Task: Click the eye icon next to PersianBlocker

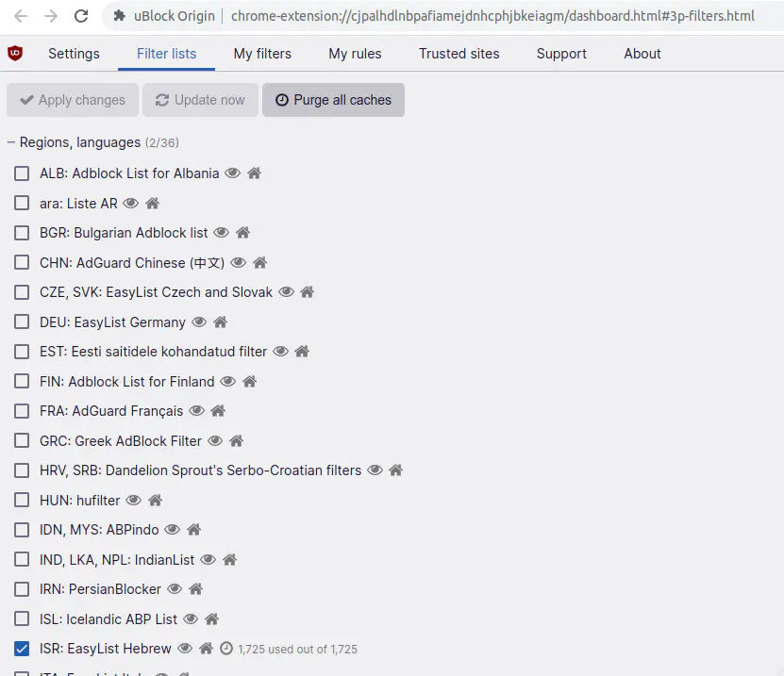Action: click(175, 589)
